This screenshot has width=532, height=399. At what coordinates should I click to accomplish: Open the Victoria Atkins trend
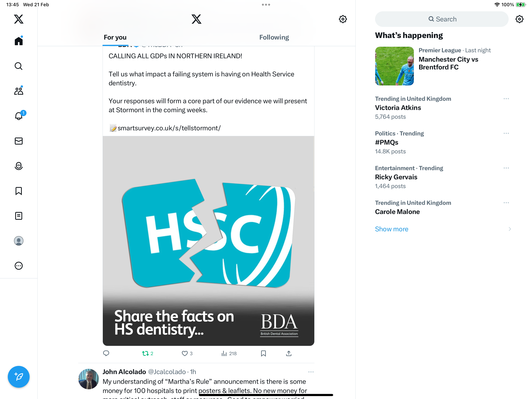tap(398, 108)
